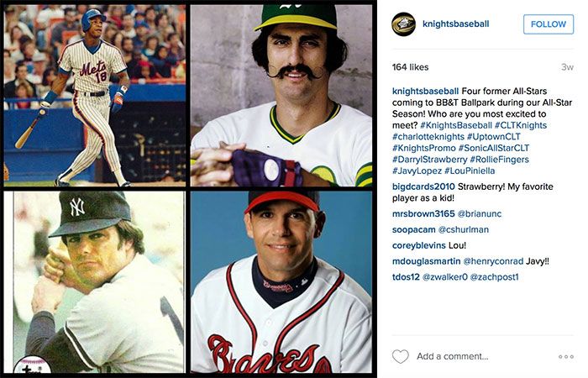Click the 3w post timestamp

(567, 67)
